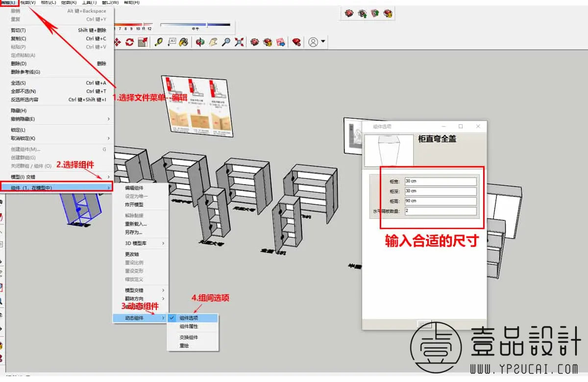Viewport: 588px width, 382px height.
Task: Choose 更改轴 menu entry
Action: click(x=140, y=254)
